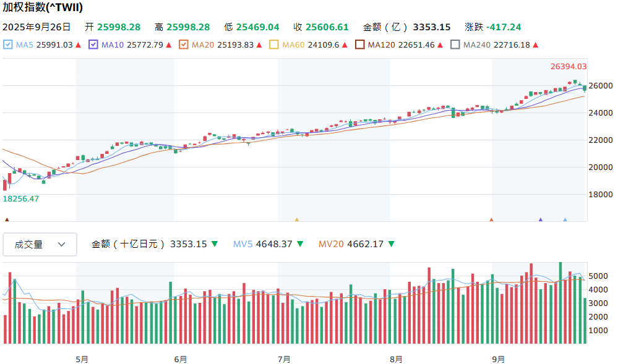Click the red up arrow beside MA10 value
The width and height of the screenshot is (618, 364).
tap(169, 45)
